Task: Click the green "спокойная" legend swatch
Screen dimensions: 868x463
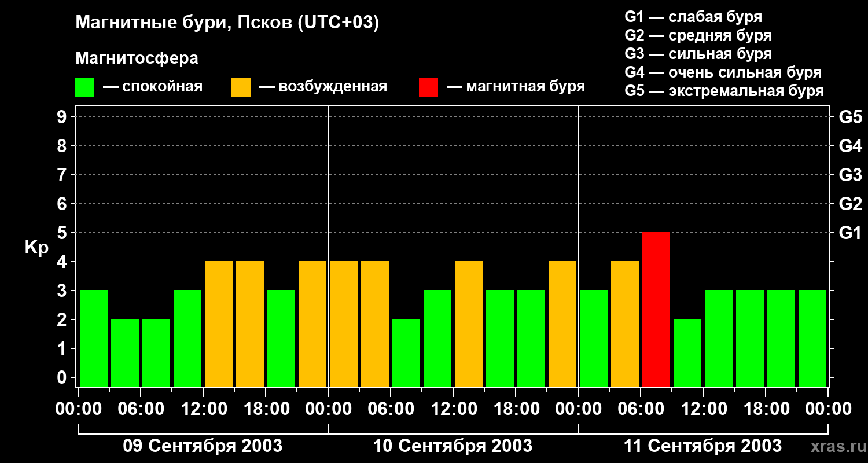Action: point(84,87)
